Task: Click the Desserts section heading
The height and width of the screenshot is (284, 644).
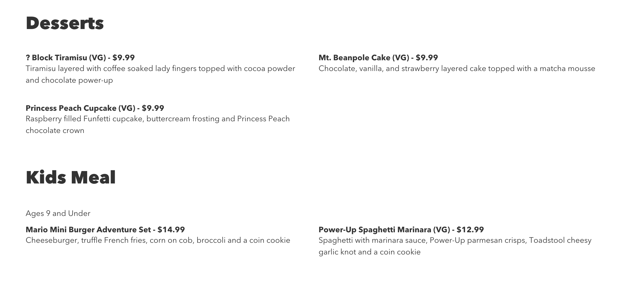Action: coord(64,23)
